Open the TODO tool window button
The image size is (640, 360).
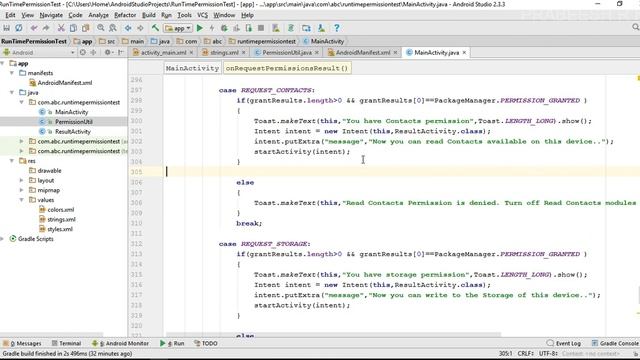[206, 343]
